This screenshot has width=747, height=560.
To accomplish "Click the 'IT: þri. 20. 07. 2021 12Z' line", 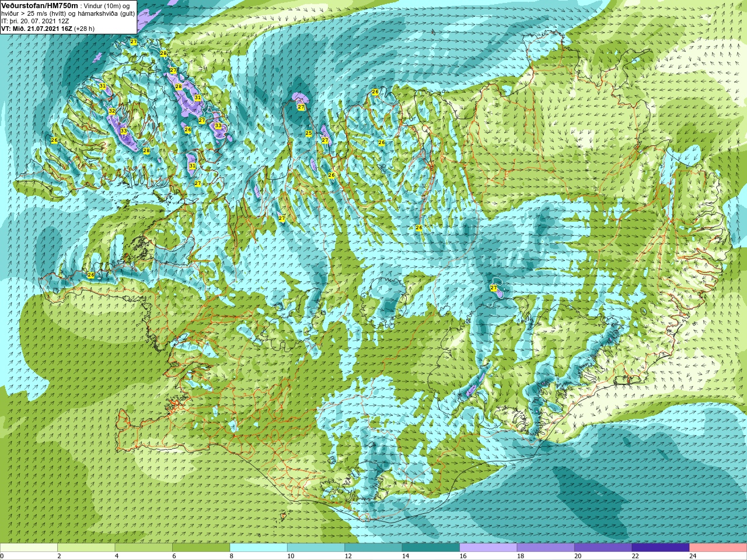I will pyautogui.click(x=36, y=21).
